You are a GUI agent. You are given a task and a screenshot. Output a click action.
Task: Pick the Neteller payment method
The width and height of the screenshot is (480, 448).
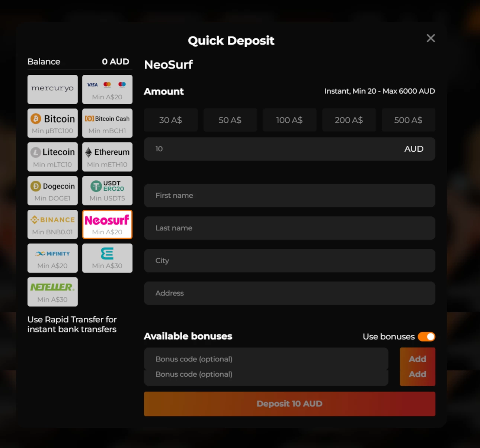point(52,292)
